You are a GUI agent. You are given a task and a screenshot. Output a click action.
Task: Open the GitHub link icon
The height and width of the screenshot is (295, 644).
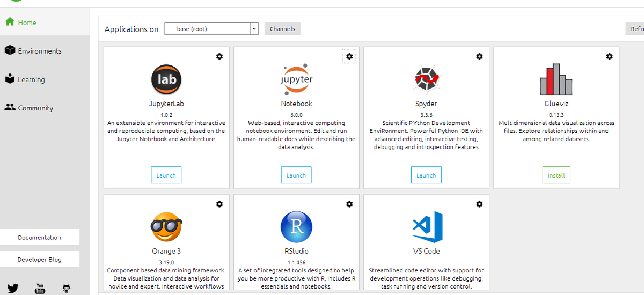coord(67,289)
